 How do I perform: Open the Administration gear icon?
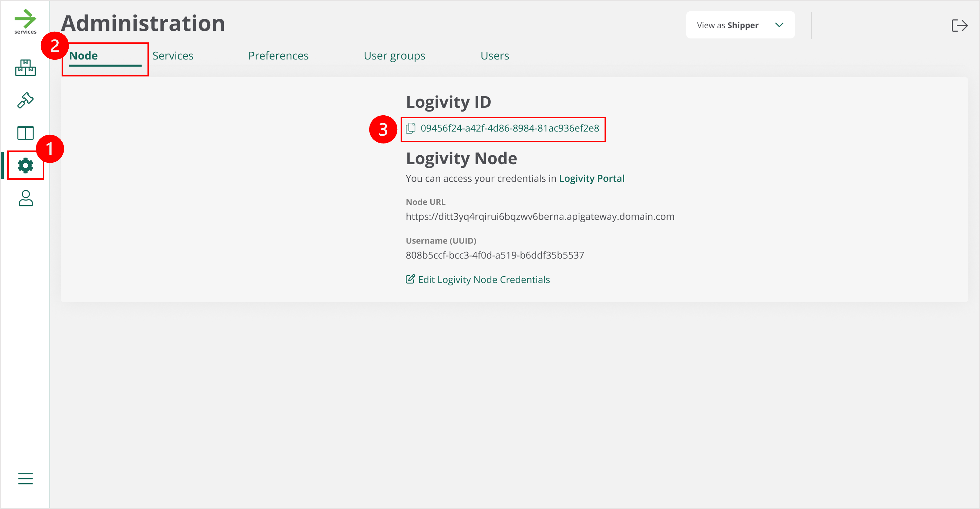25,166
